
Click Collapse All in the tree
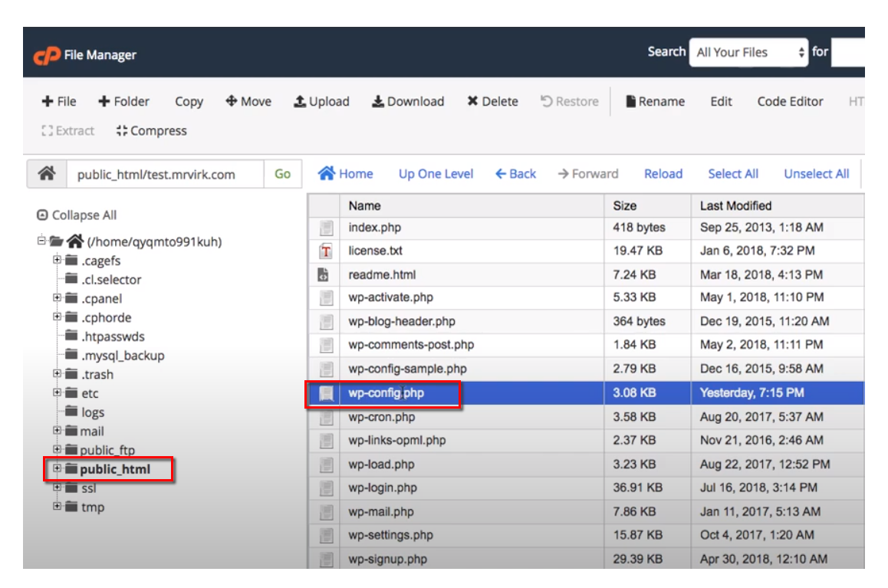point(77,215)
